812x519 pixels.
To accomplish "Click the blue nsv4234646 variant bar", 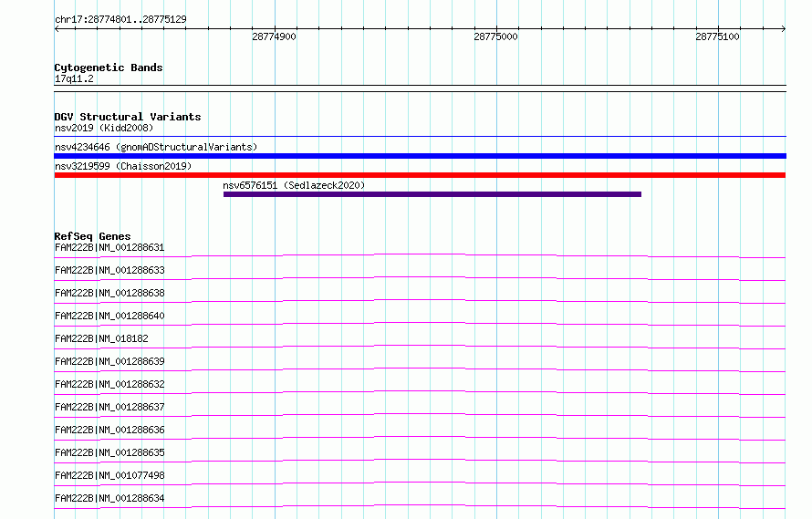I will 420,156.
